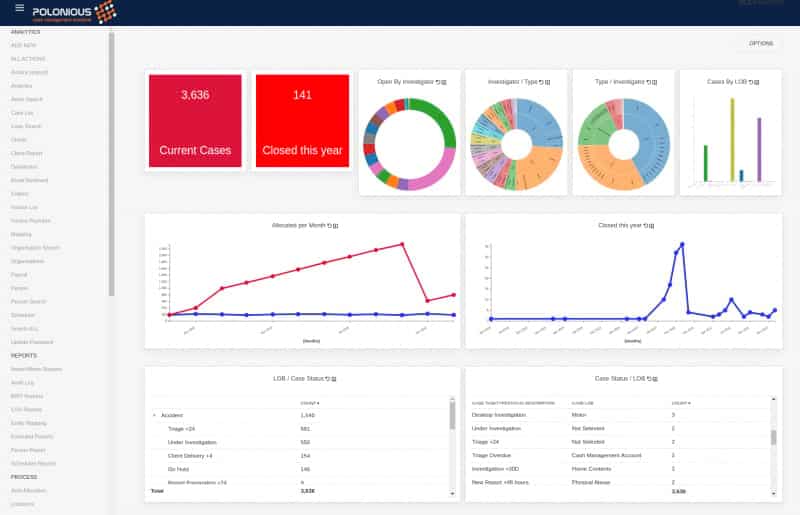Sort Count column in Case Status table
Image resolution: width=800 pixels, height=515 pixels.
point(680,402)
